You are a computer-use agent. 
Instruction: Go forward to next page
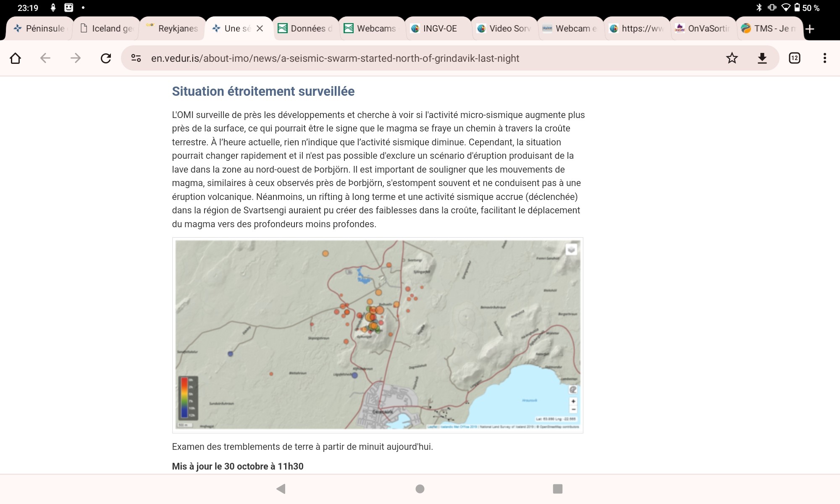pos(76,58)
